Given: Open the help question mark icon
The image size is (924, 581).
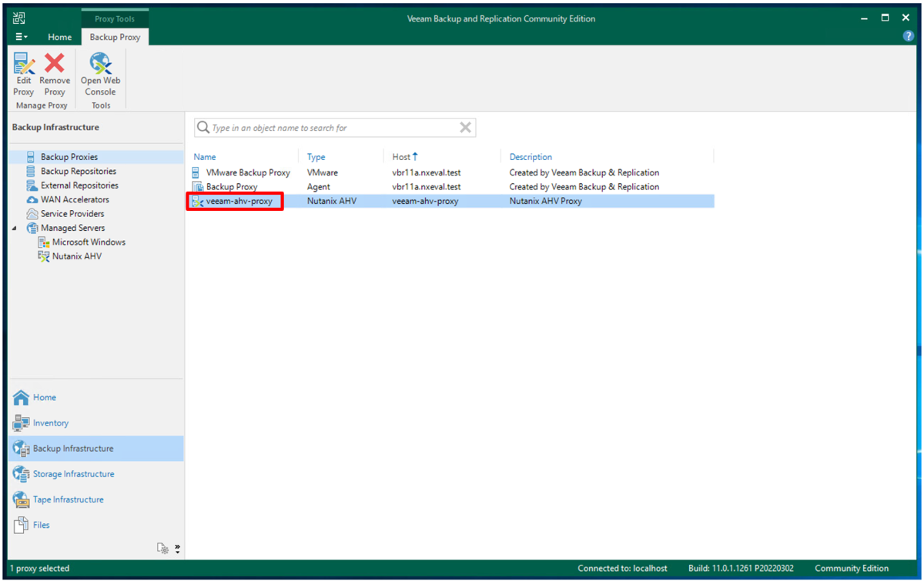Looking at the screenshot, I should [x=907, y=36].
